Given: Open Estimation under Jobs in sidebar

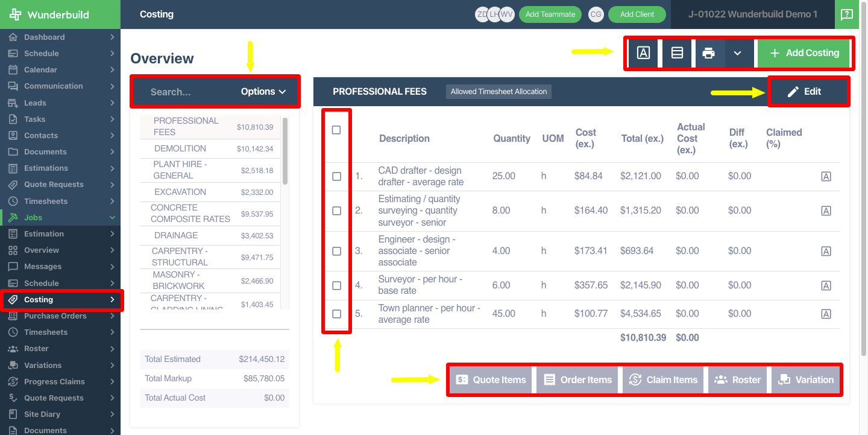Looking at the screenshot, I should 60,234.
